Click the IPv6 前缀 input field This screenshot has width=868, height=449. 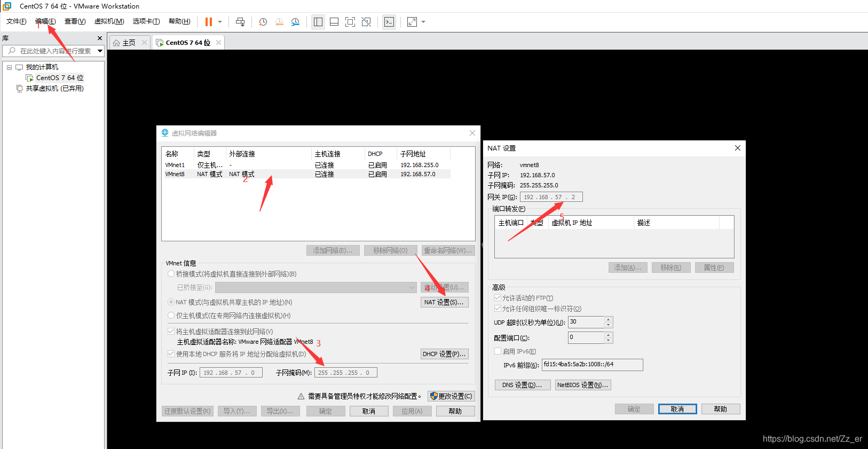point(593,365)
